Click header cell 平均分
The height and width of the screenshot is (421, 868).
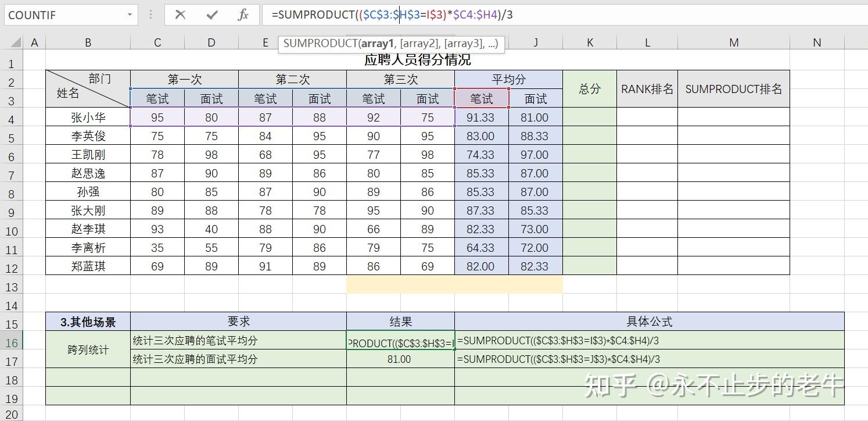[x=508, y=80]
